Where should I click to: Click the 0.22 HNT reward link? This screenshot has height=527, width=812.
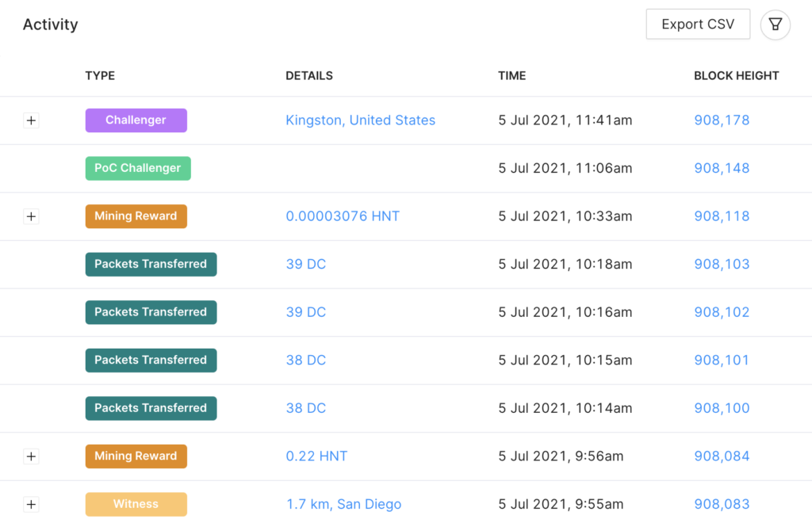316,456
